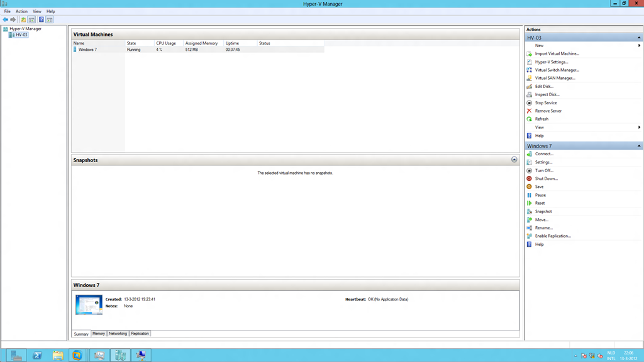Toggle the console tree with its toolbar icon
Viewport: 644px width, 362px height.
31,19
